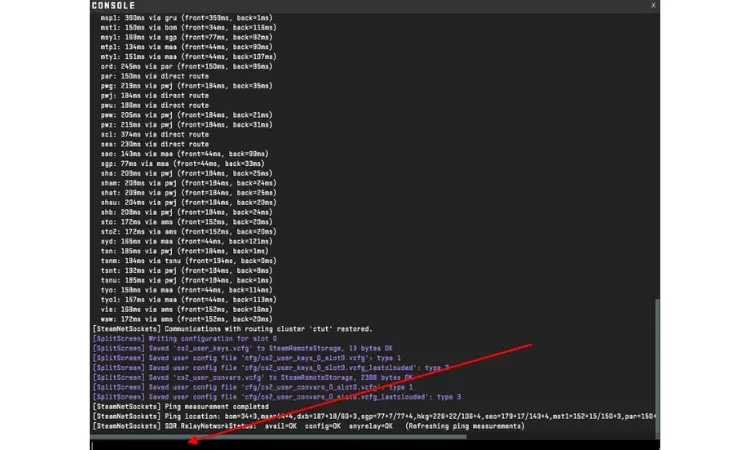This screenshot has width=750, height=450.
Task: Close the Console window
Action: pos(653,6)
